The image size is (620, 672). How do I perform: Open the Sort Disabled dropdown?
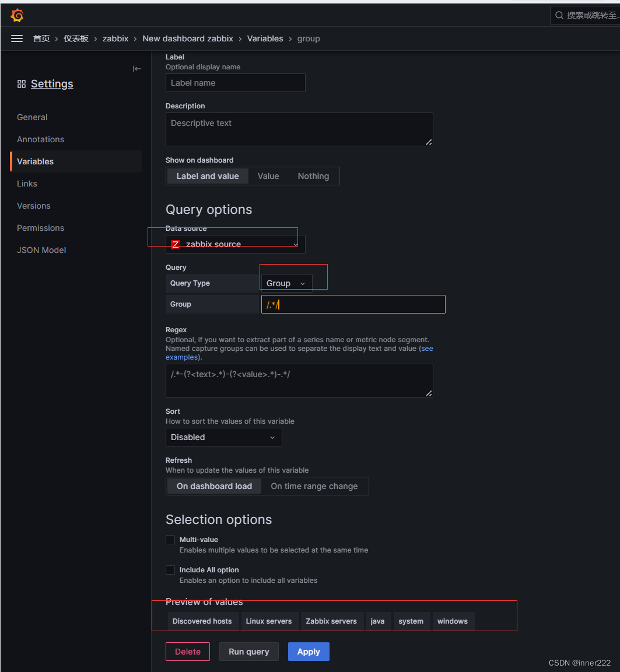(x=223, y=437)
